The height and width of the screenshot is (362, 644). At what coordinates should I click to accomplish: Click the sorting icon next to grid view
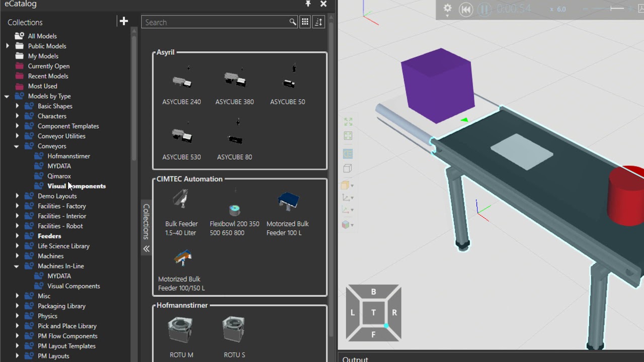(x=318, y=22)
